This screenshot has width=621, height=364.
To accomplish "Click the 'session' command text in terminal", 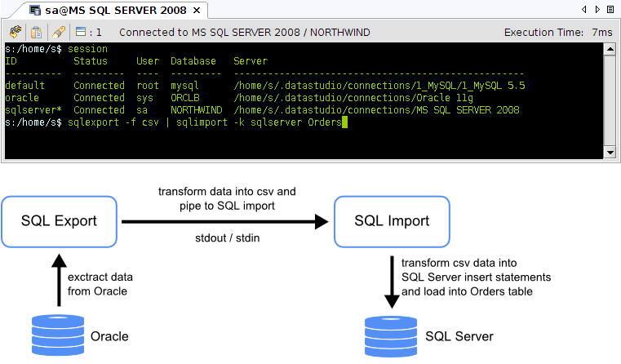I will pyautogui.click(x=87, y=49).
